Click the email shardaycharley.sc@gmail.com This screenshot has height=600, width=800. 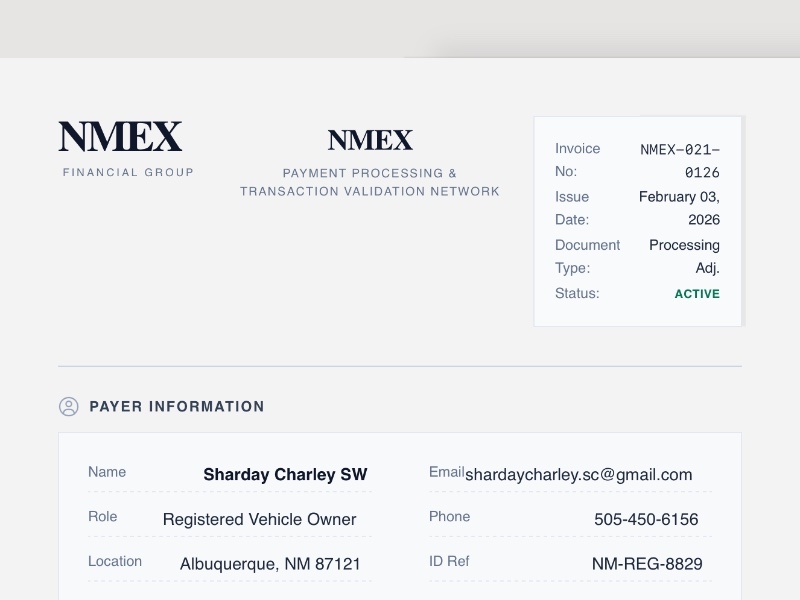pos(578,475)
